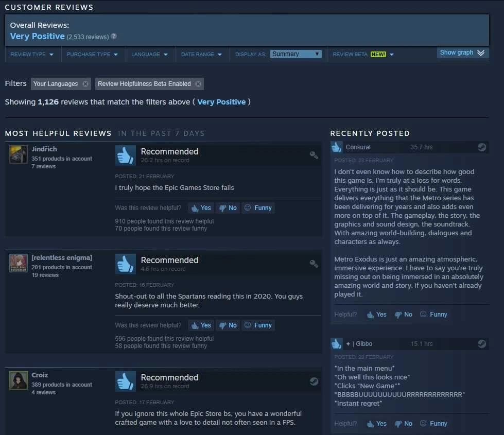Screen dimensions: 504x435
Task: Click the thumbs up icon beside Gibbo
Action: coord(337,343)
